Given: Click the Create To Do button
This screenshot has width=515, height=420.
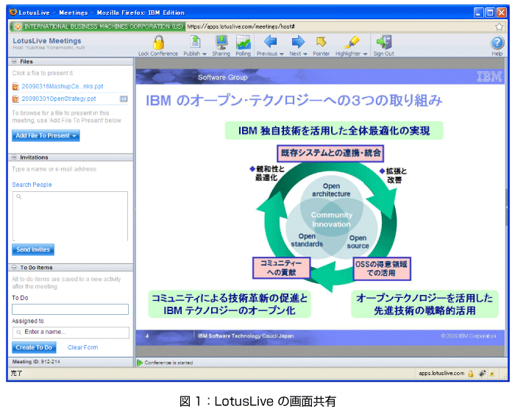Looking at the screenshot, I should (34, 347).
